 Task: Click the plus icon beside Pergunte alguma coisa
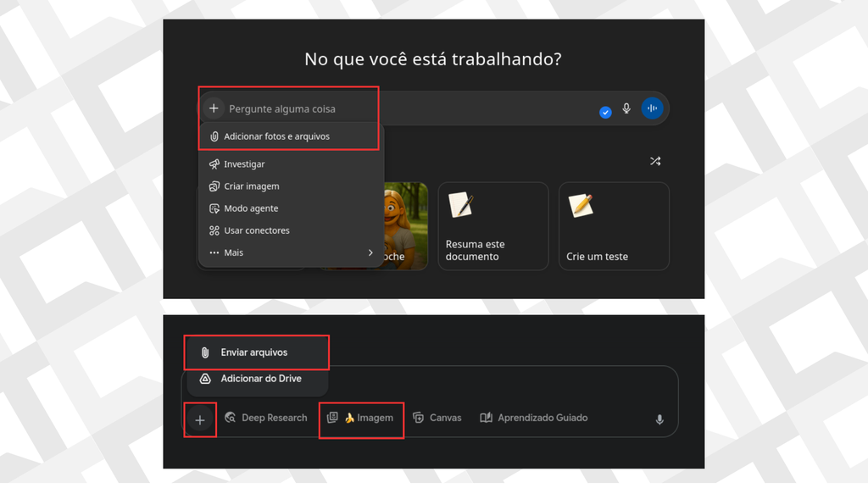pyautogui.click(x=214, y=108)
